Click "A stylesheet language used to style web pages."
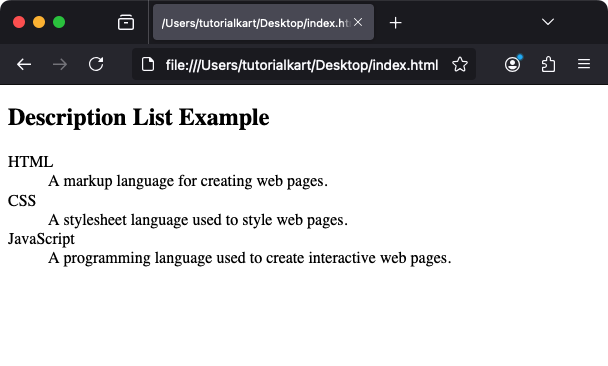608x366 pixels. pyautogui.click(x=198, y=220)
